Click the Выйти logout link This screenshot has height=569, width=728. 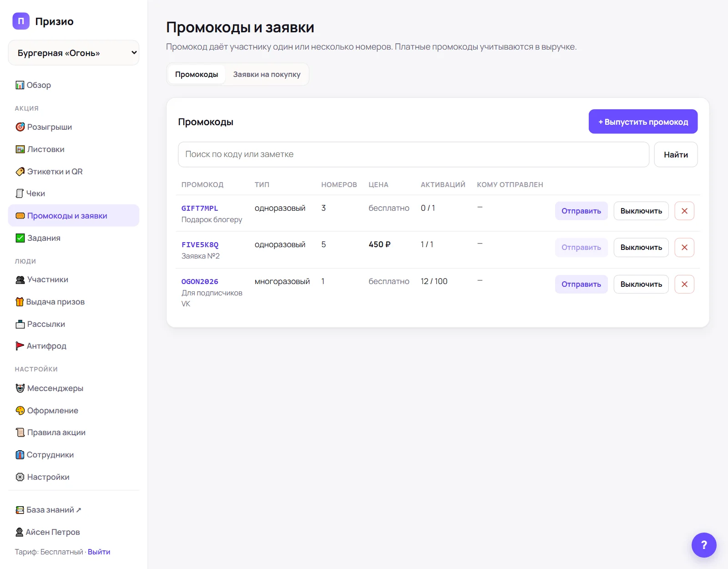99,552
